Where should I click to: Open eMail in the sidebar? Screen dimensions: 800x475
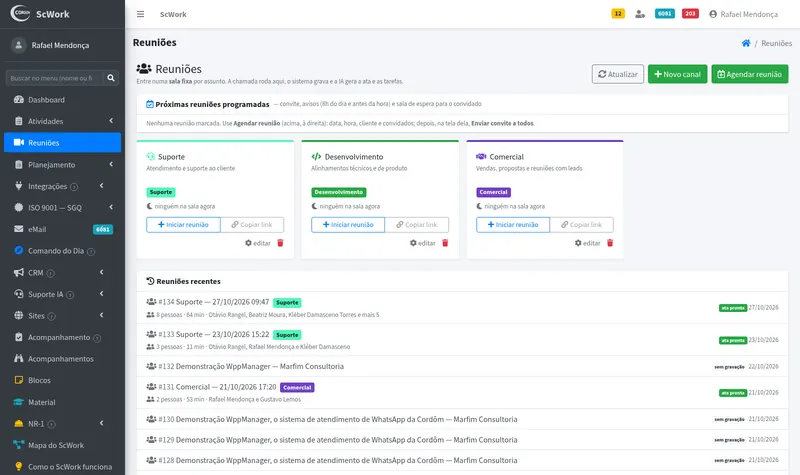62,229
